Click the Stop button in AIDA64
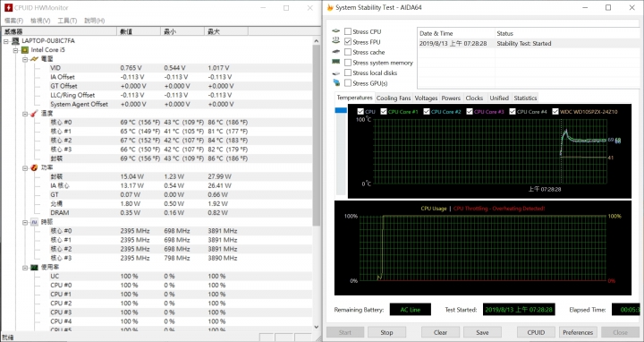 pyautogui.click(x=387, y=332)
